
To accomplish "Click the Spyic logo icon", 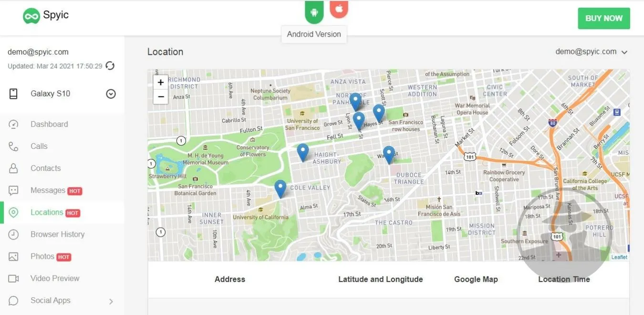I will coord(31,16).
